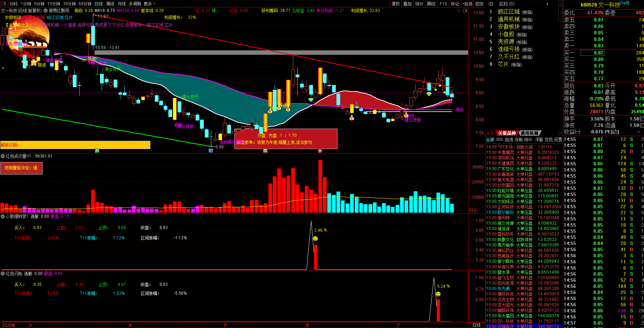Switch to the 通用机械 tab
The image size is (644, 328).
[x=529, y=133]
